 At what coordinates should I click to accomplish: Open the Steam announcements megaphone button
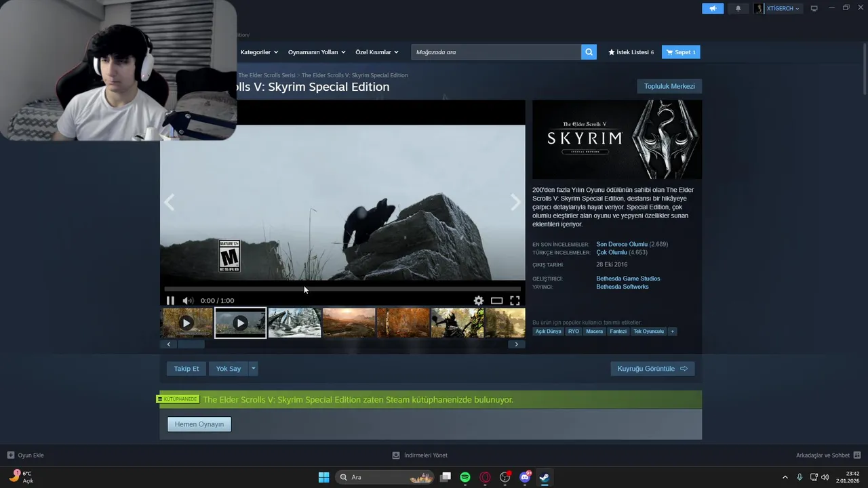(x=713, y=8)
